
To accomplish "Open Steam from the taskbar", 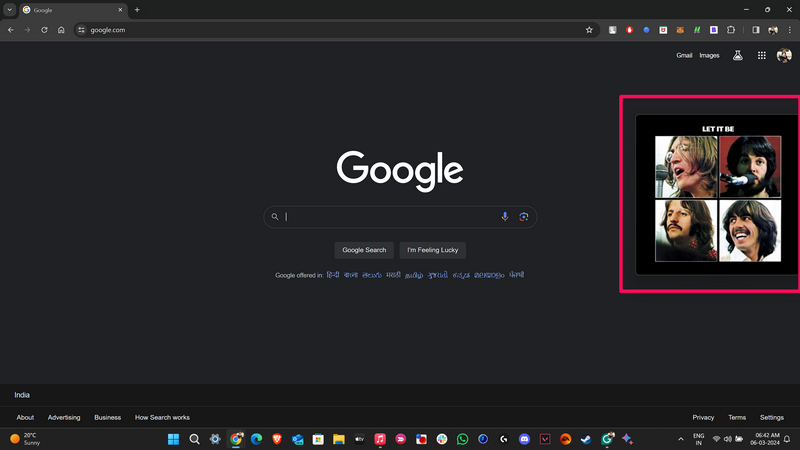I will (x=586, y=439).
